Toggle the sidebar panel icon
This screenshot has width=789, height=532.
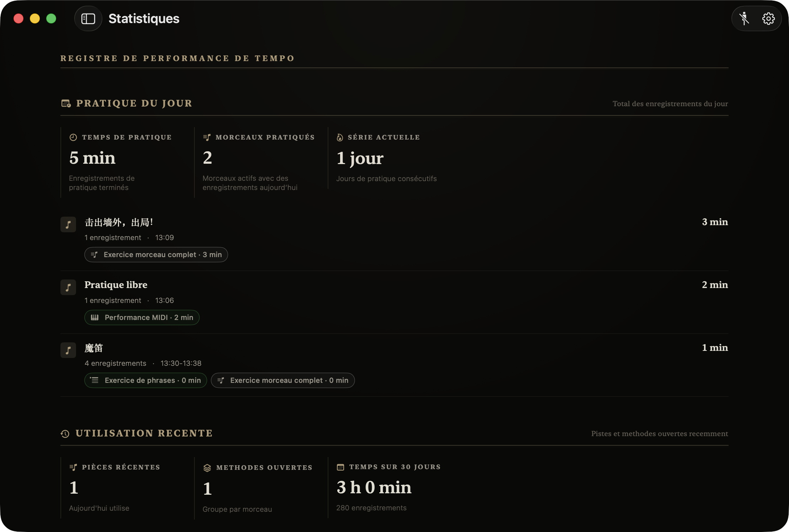click(88, 18)
